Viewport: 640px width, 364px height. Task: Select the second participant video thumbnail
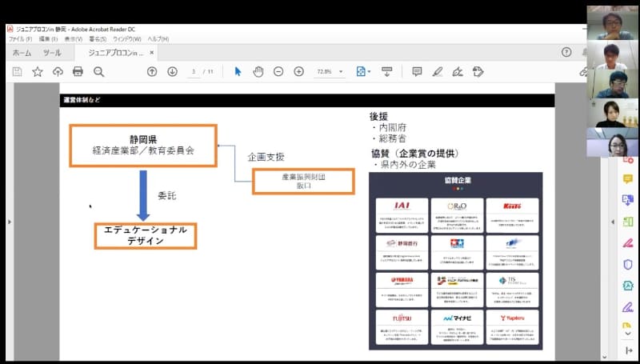(613, 55)
